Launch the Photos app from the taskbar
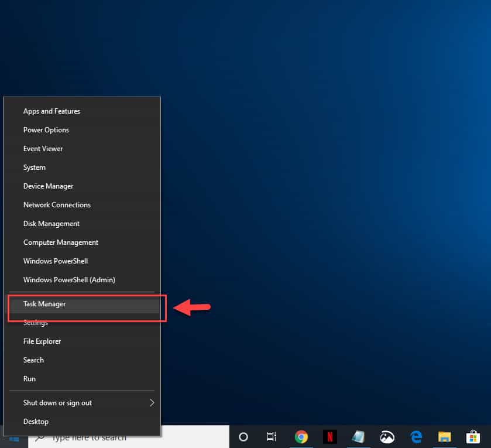491x448 pixels. (x=387, y=437)
